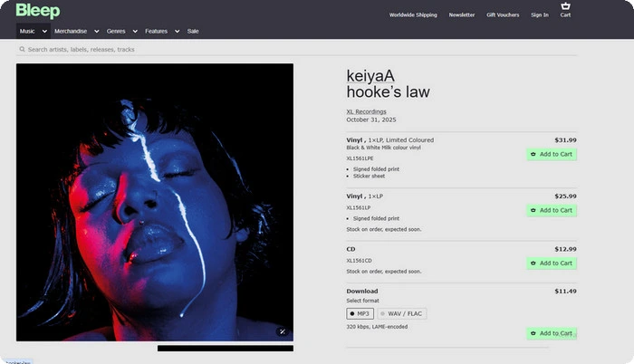This screenshot has width=634, height=364.
Task: Click the search magnifier icon
Action: [x=22, y=49]
